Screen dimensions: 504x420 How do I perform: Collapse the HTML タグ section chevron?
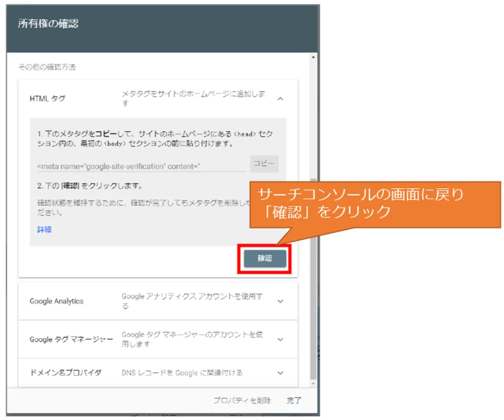(x=280, y=99)
